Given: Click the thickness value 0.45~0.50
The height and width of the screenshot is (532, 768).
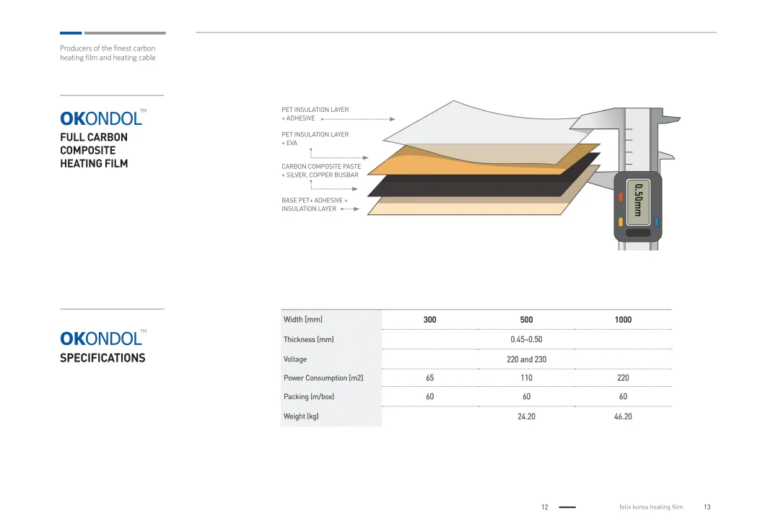Looking at the screenshot, I should [526, 339].
